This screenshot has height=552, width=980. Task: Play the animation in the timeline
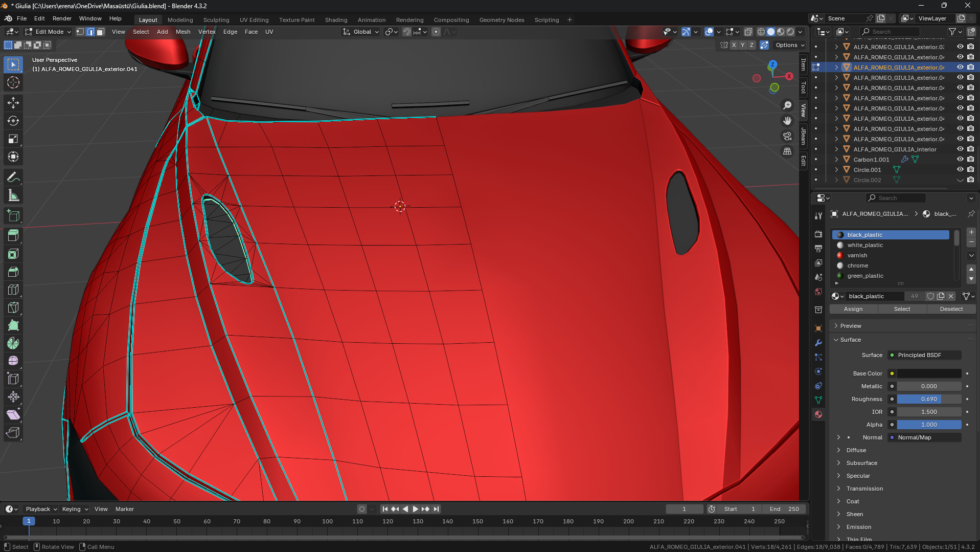(x=416, y=509)
